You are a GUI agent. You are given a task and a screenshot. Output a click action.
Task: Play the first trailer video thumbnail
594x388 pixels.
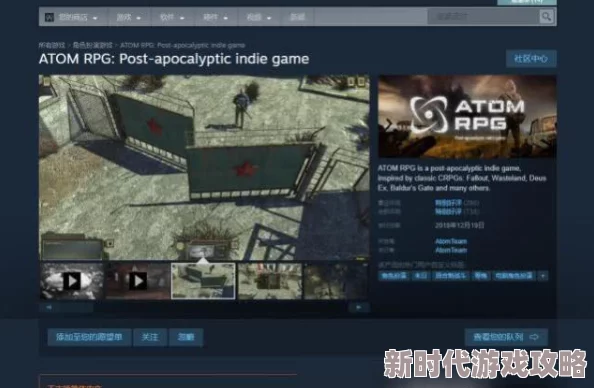[72, 281]
